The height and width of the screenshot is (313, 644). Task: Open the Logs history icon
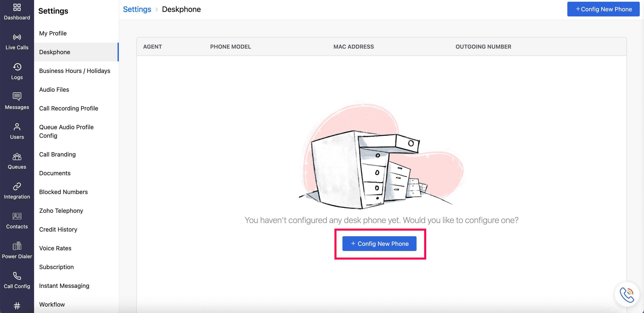[17, 67]
